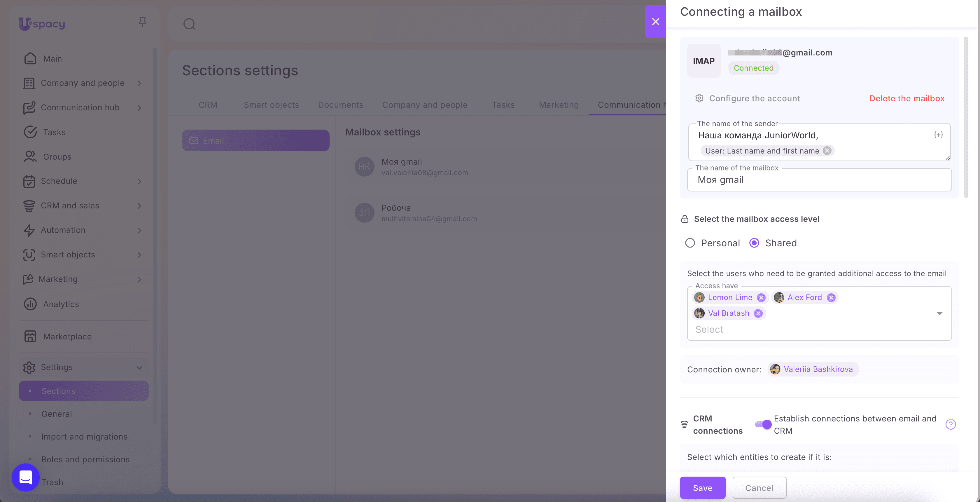Screen dimensions: 980x502
Task: Click Configure the account
Action: coord(748,98)
